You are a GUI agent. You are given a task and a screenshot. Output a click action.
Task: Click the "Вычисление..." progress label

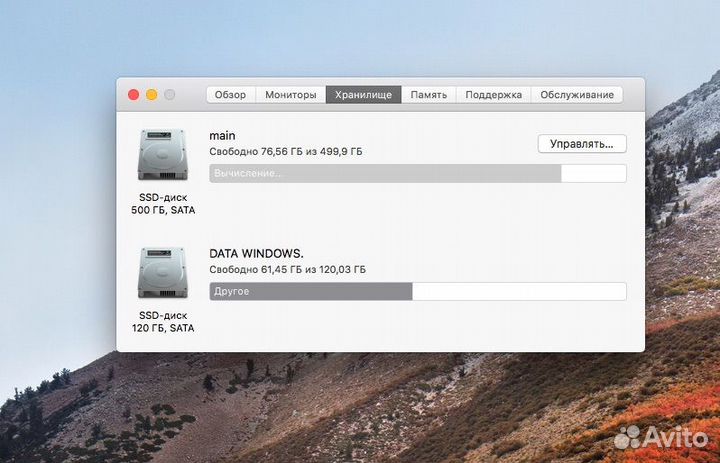click(x=248, y=174)
